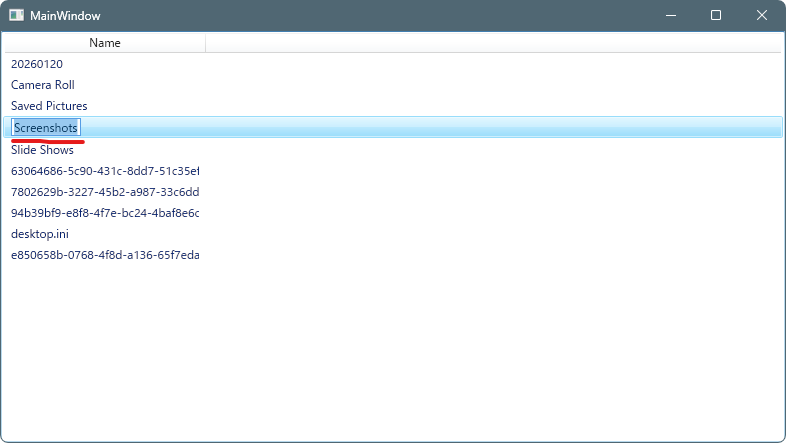Click the Name column's right edge divider
This screenshot has height=443, width=786.
pos(205,43)
